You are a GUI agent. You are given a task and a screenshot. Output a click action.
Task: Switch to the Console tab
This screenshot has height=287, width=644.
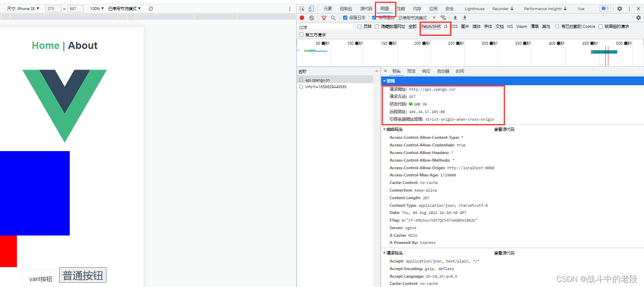point(346,8)
